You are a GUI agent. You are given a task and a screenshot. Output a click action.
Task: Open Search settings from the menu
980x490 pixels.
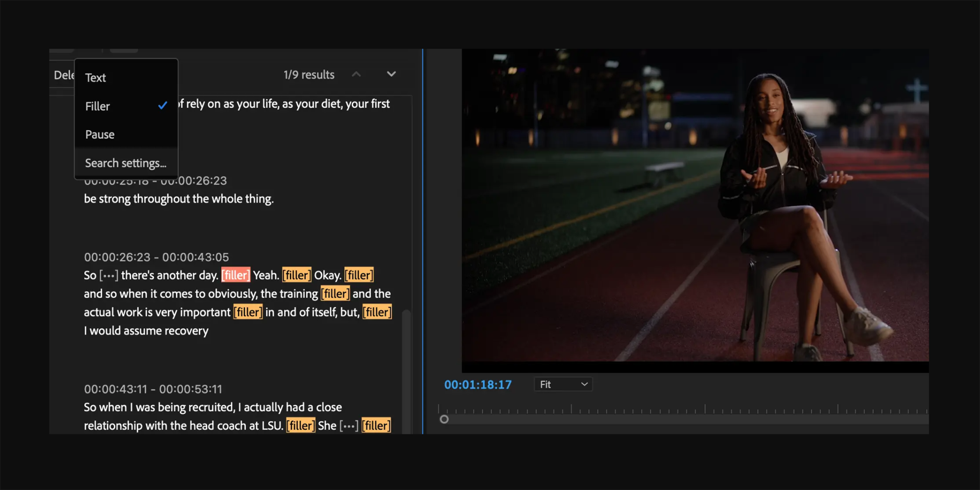pos(126,163)
